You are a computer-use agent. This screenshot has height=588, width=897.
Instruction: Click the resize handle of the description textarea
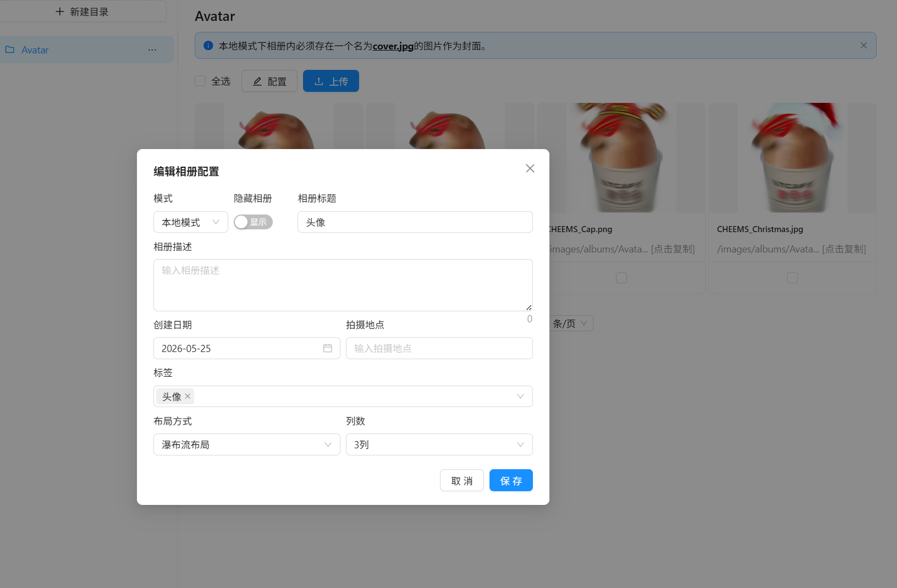tap(529, 307)
